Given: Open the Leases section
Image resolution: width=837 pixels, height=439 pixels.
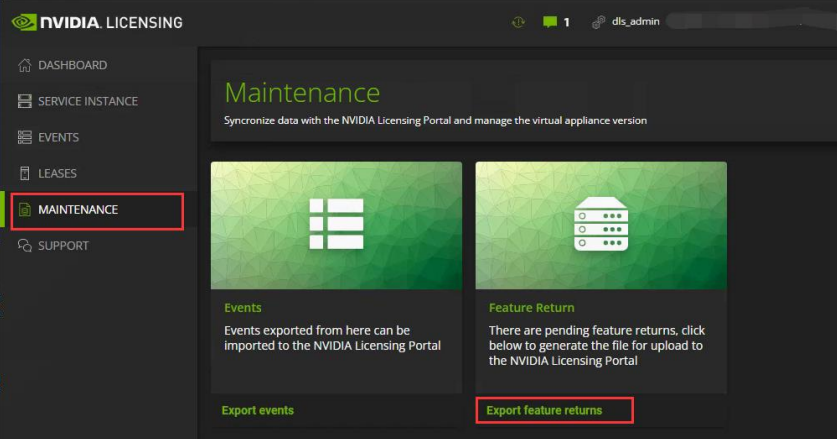Looking at the screenshot, I should pyautogui.click(x=57, y=174).
